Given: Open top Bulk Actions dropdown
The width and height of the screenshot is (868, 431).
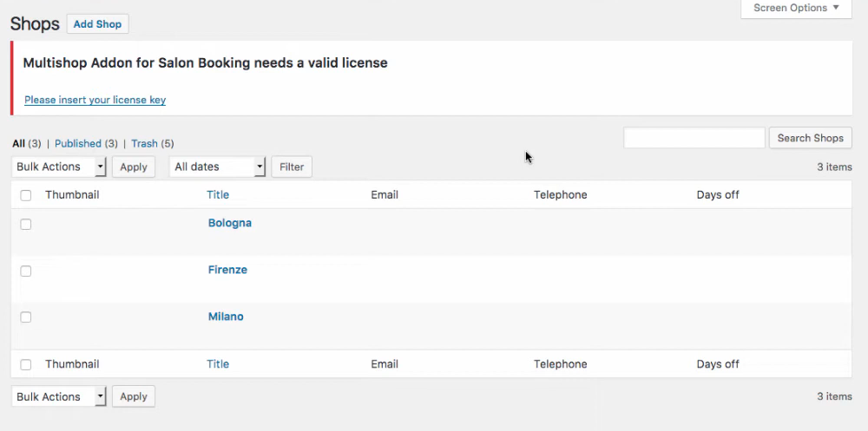Looking at the screenshot, I should pos(59,167).
